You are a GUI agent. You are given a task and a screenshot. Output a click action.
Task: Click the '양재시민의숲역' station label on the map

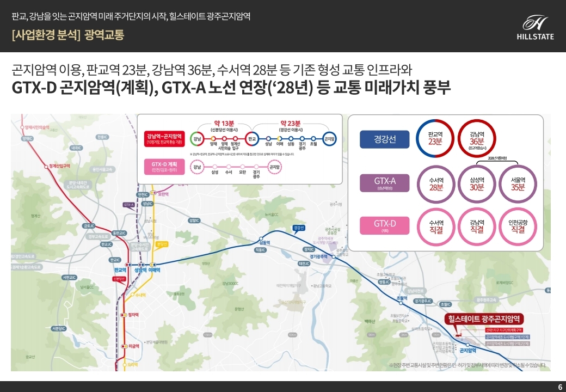36,127
